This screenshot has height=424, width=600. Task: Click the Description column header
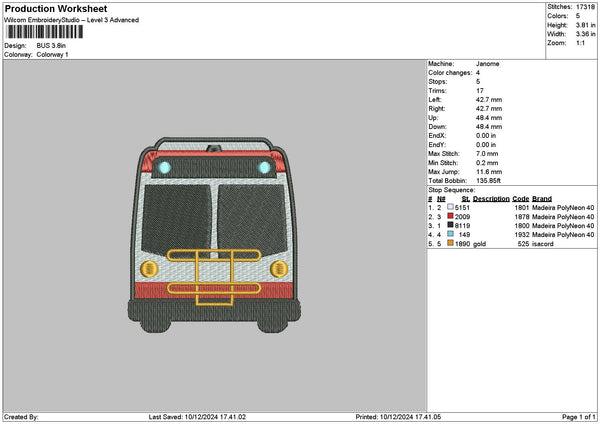(x=492, y=198)
